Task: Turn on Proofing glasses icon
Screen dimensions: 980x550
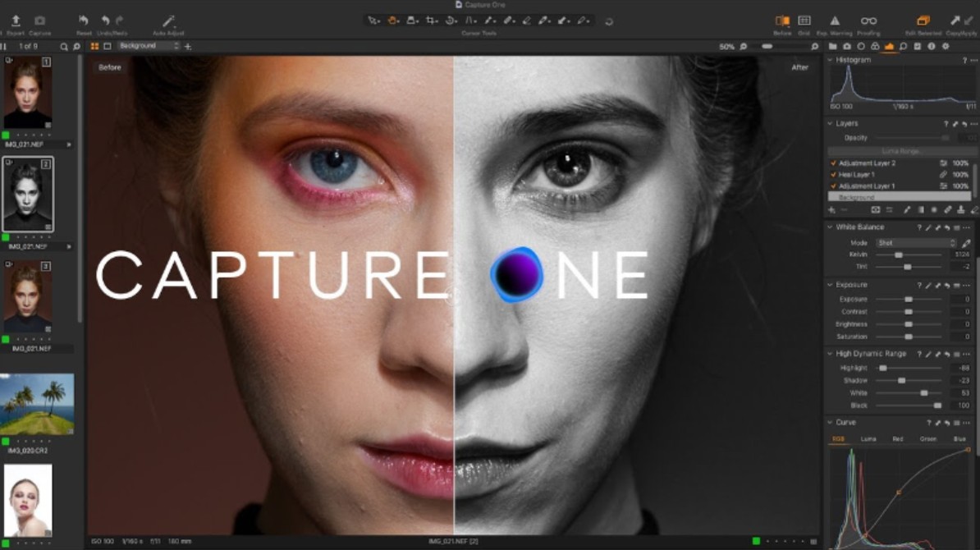Action: click(x=868, y=21)
